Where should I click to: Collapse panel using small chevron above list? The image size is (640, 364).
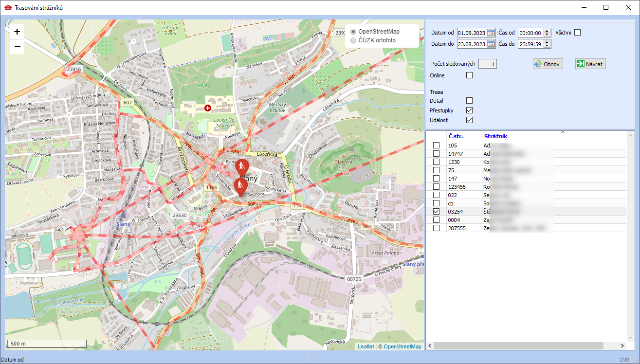563,132
